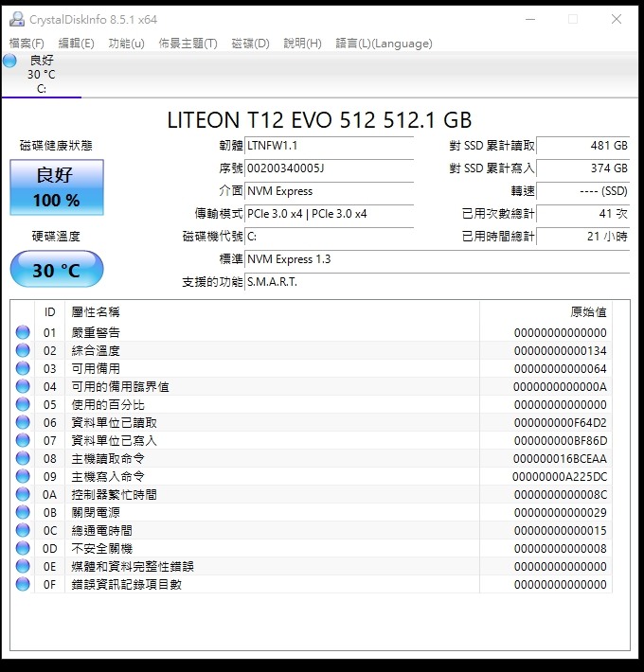The height and width of the screenshot is (672, 644).
Task: Open the 檔案(F) menu
Action: [x=27, y=44]
